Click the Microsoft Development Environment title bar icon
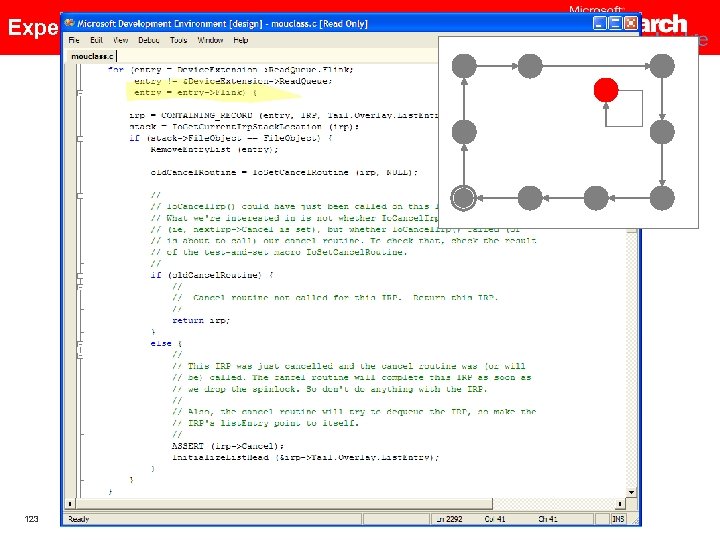The height and width of the screenshot is (540, 720). tap(69, 23)
